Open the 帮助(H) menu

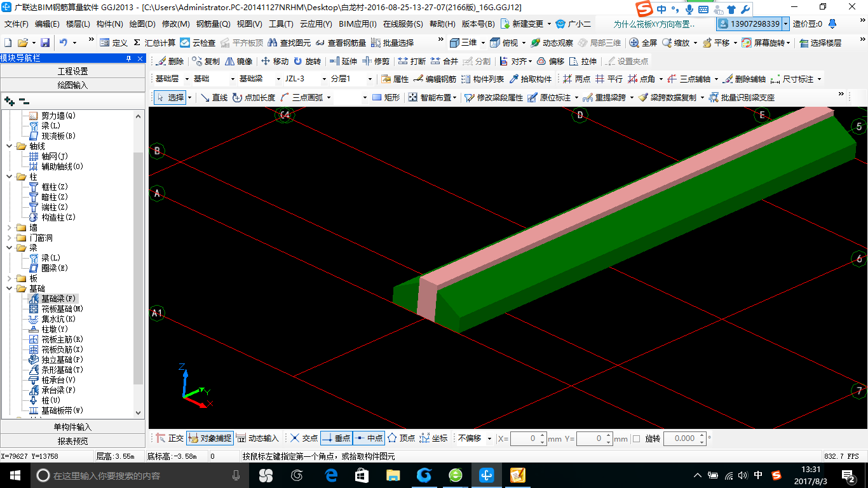442,24
